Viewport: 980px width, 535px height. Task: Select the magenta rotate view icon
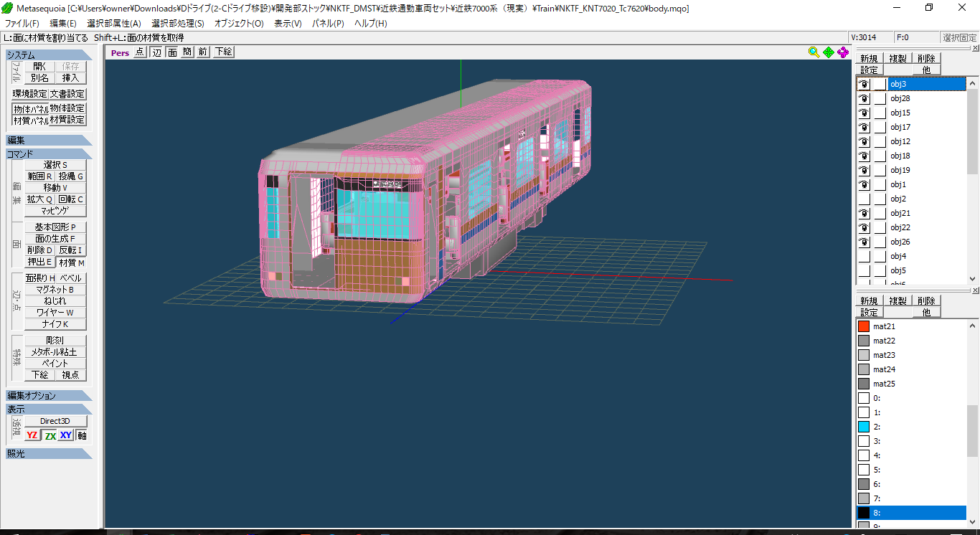click(x=843, y=52)
